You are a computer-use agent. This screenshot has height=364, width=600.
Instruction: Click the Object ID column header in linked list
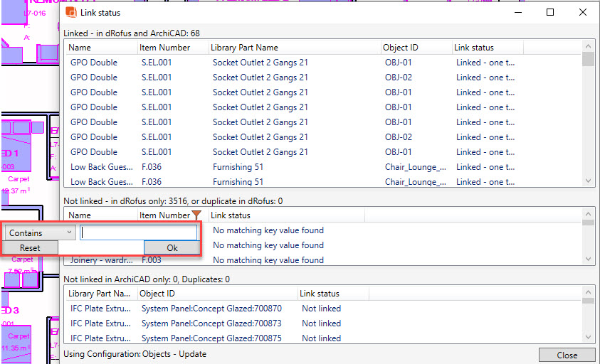[415, 48]
